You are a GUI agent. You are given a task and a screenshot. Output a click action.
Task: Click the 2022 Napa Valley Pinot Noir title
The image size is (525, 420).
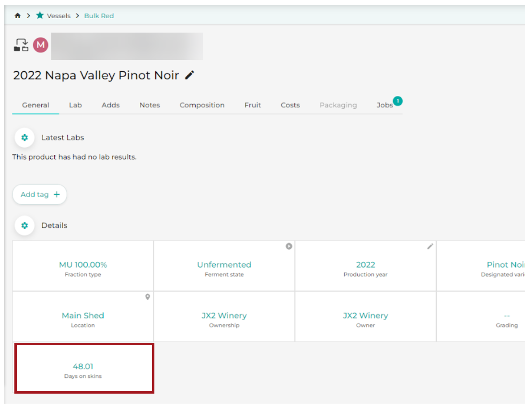[x=96, y=75]
